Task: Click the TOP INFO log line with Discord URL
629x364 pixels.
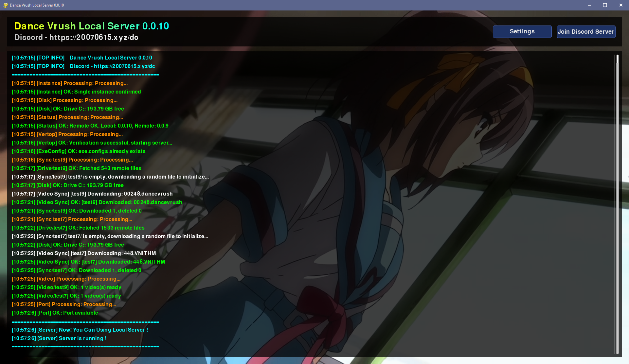Action: (x=83, y=66)
